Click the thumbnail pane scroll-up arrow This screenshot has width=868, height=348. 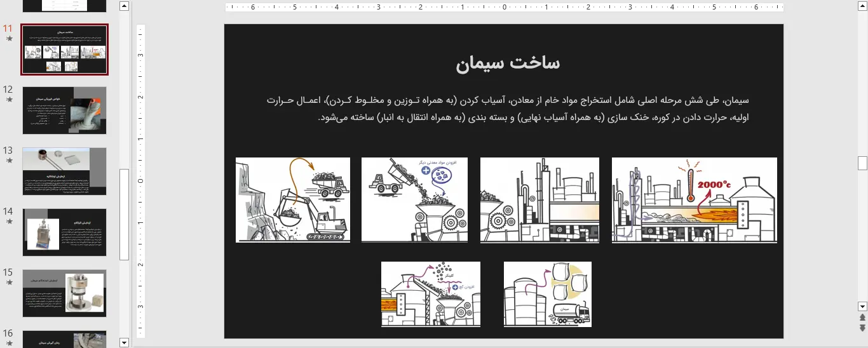click(x=124, y=6)
